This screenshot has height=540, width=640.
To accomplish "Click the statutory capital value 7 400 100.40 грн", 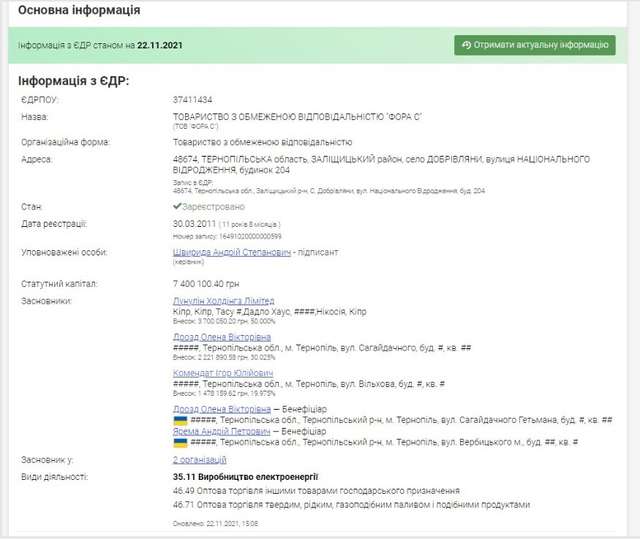I will point(216,285).
